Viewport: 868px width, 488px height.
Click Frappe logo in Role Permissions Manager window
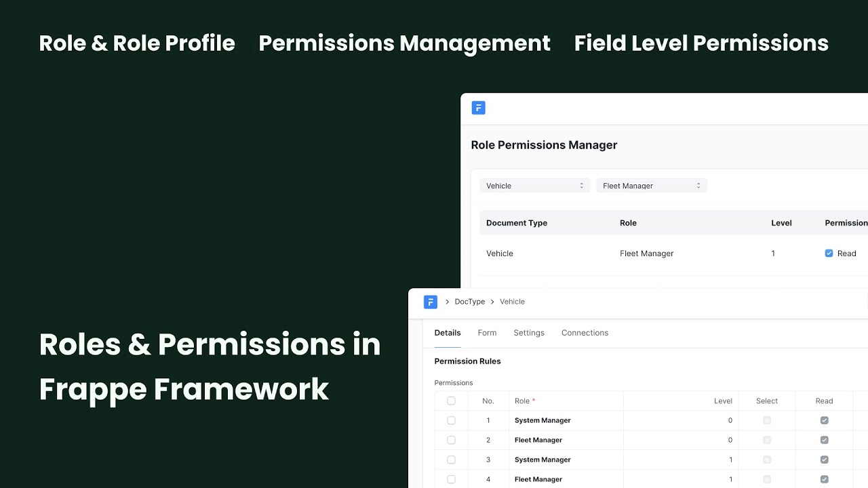(x=478, y=108)
